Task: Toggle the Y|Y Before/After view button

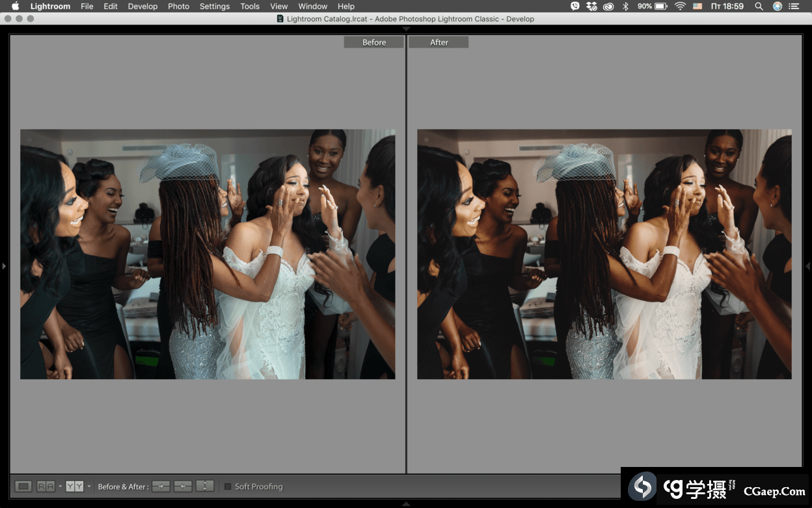Action: [75, 487]
